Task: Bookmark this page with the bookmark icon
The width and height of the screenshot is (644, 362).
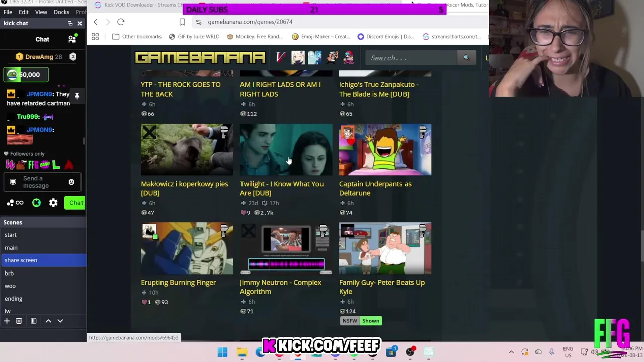Action: [x=182, y=22]
